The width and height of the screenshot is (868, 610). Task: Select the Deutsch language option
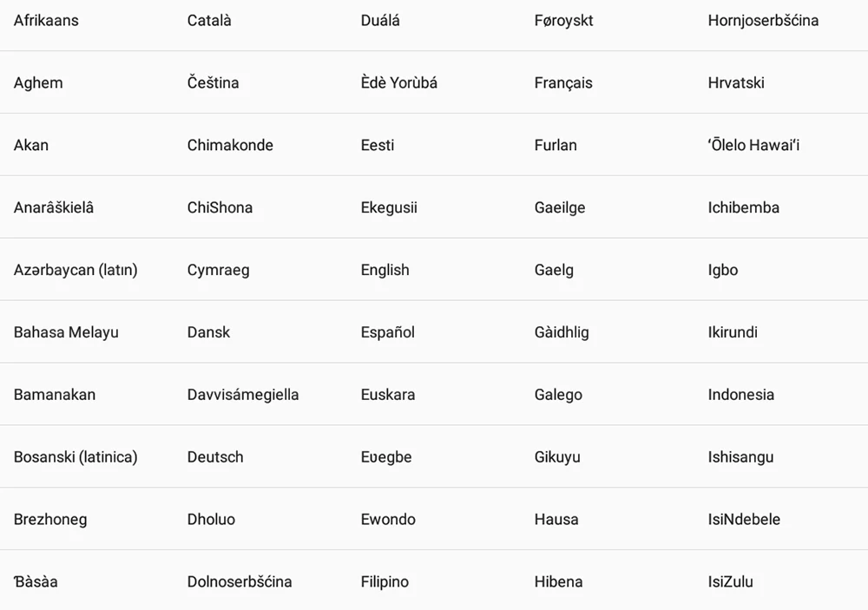(215, 457)
